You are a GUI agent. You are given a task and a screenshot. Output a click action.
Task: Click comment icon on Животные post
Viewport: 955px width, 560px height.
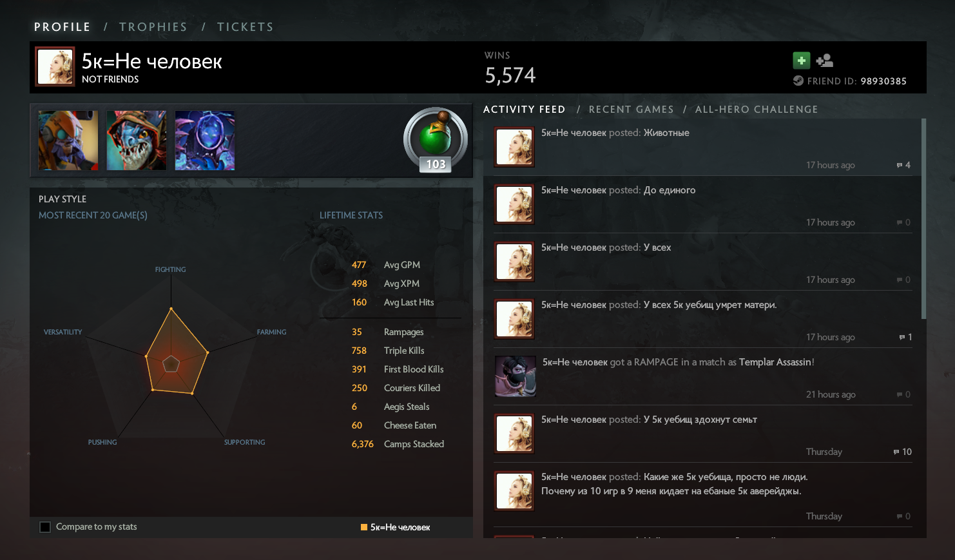pyautogui.click(x=900, y=166)
